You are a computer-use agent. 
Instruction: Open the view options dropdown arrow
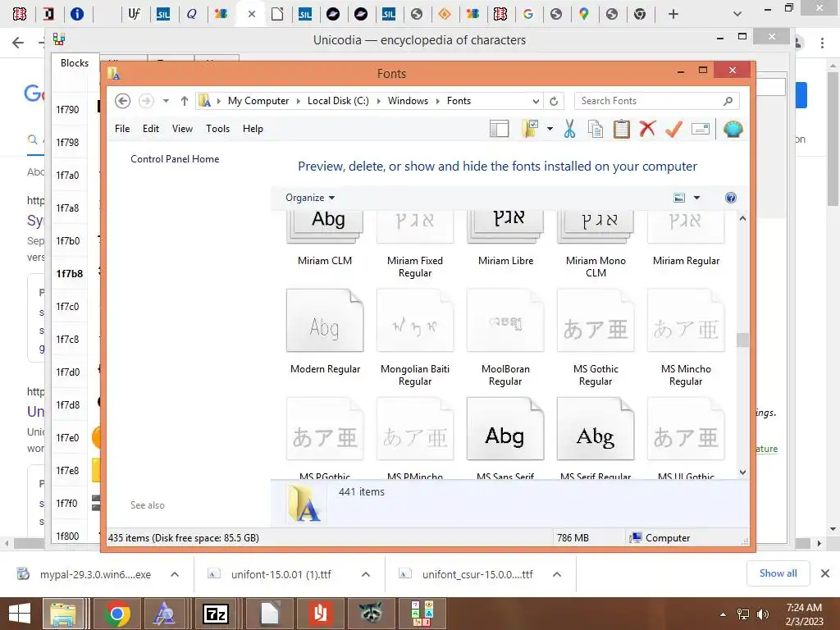tap(696, 198)
